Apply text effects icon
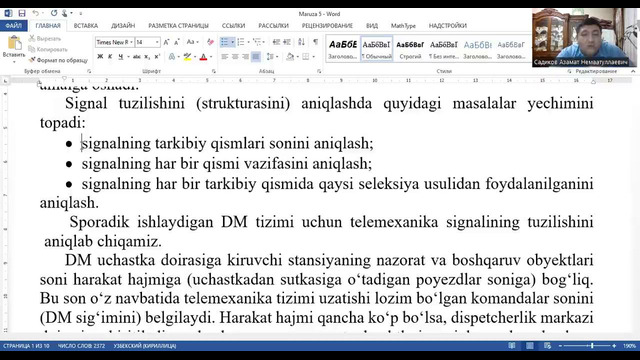Screen dimensions: 640x360 (172, 57)
